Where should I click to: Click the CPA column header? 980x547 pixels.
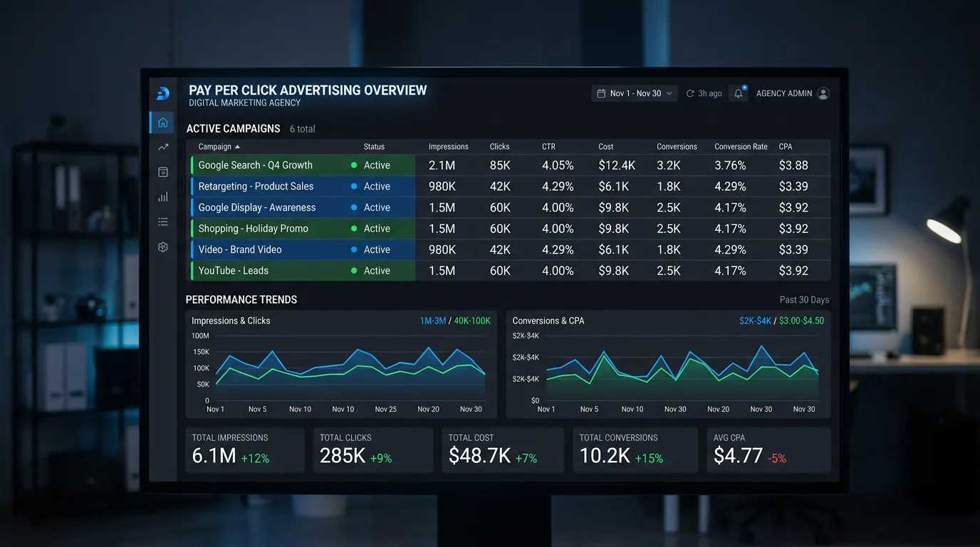786,147
